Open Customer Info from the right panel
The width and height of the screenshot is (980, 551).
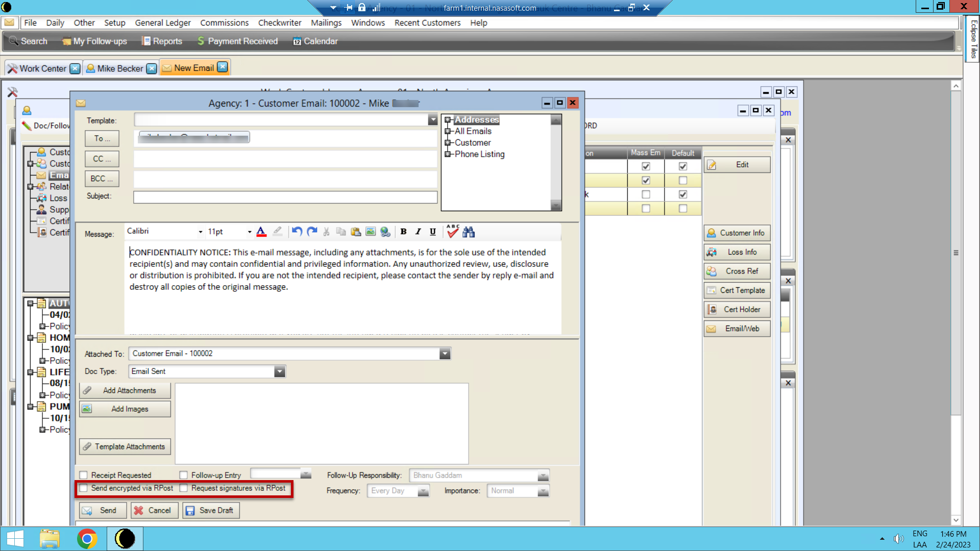coord(737,233)
